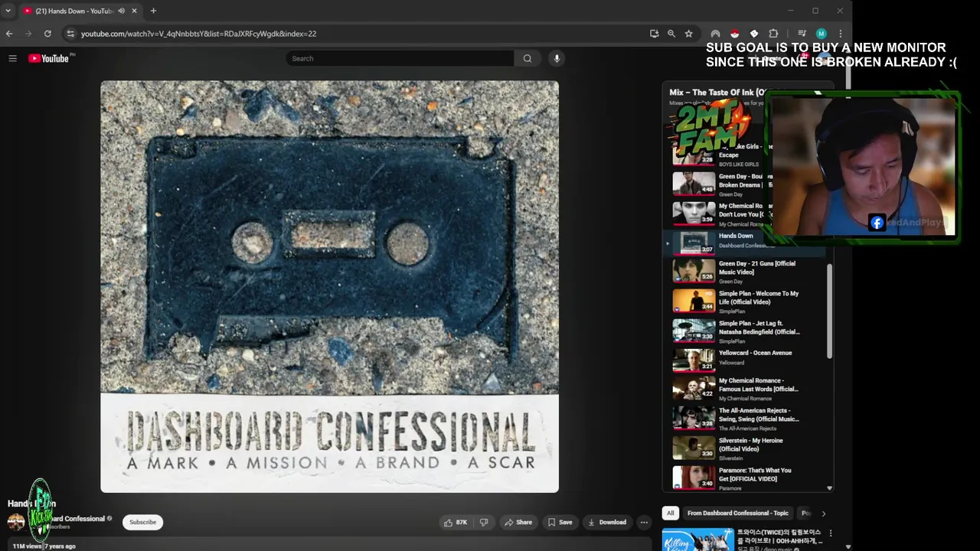Mute tab using speaker icon
980x551 pixels.
[x=121, y=11]
